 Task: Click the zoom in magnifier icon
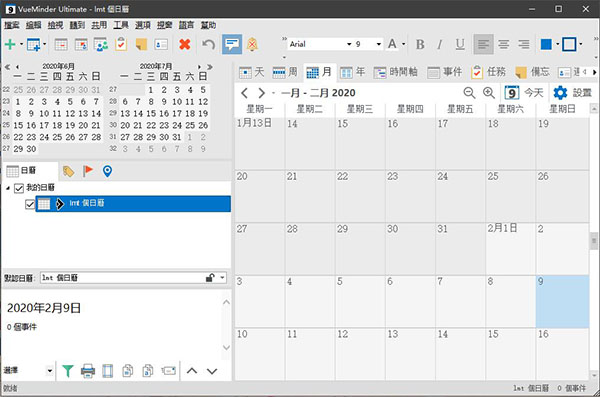(489, 93)
